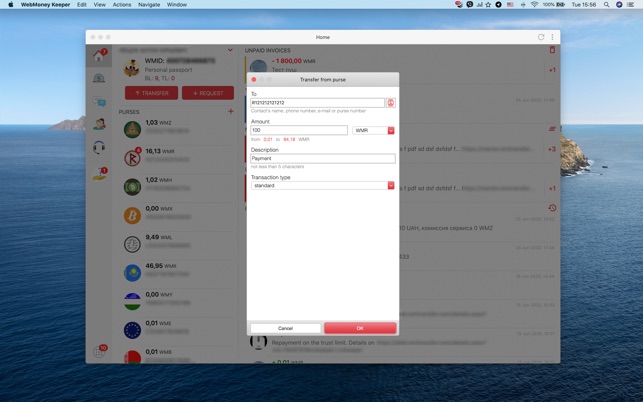Click the trash icon beside Unpaid Invoices
The image size is (643, 402).
pyautogui.click(x=552, y=50)
